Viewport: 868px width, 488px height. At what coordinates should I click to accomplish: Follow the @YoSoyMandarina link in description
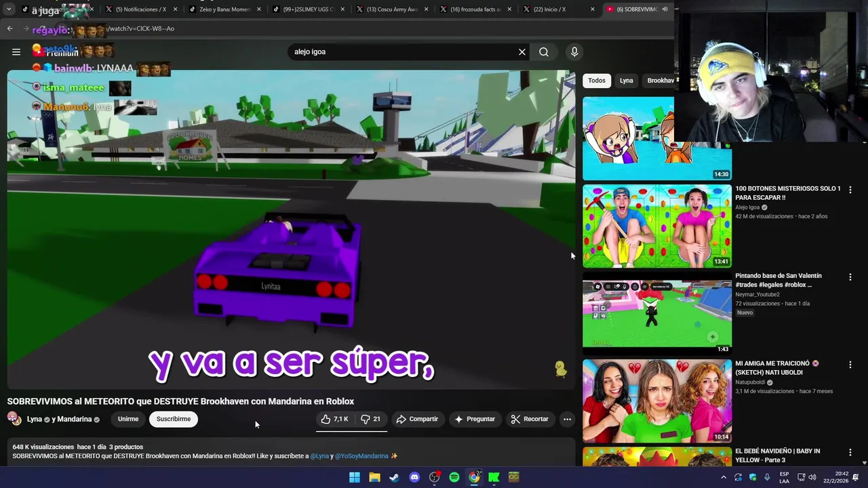coord(361,456)
